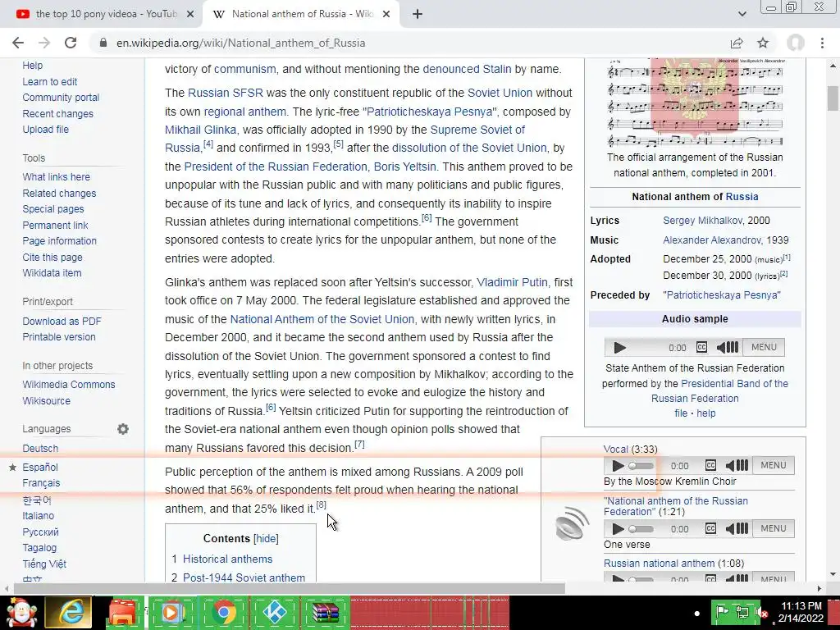Open a new browser tab
Viewport: 840px width, 630px height.
[418, 14]
